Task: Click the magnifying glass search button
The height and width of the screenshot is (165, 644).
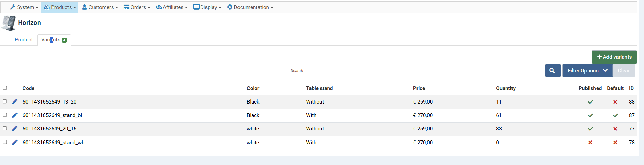Action: point(552,70)
